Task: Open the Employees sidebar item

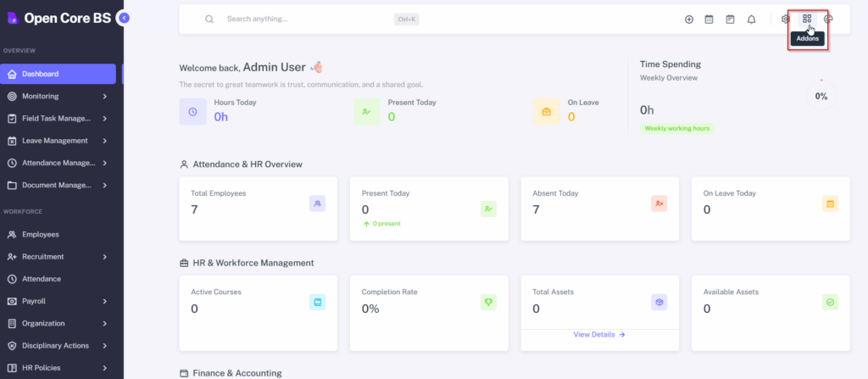Action: (40, 234)
